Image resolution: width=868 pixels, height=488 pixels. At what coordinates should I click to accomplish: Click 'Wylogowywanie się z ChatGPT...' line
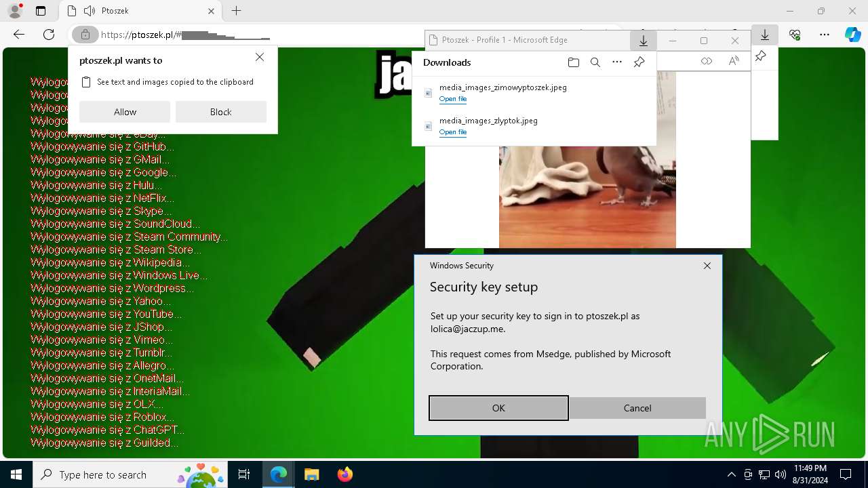(107, 430)
